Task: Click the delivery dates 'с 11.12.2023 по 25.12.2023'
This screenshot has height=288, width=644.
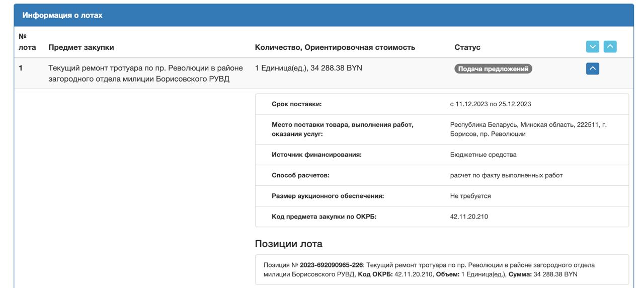Action: click(x=491, y=104)
